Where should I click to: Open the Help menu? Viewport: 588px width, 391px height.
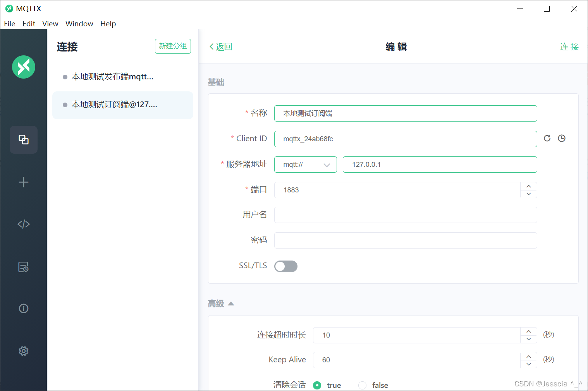108,24
